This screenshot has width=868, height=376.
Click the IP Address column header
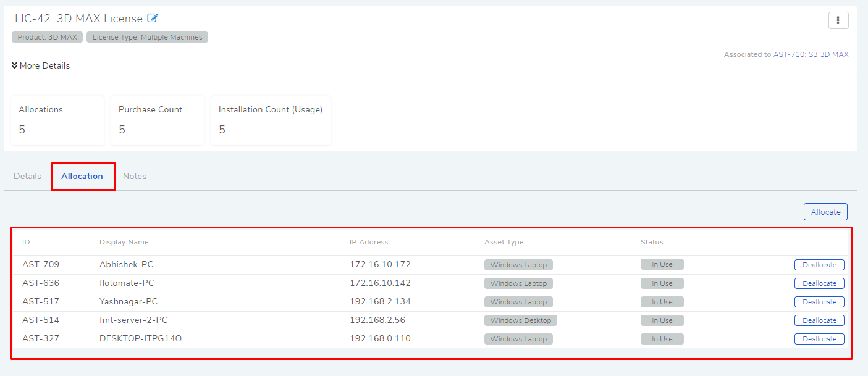point(369,242)
